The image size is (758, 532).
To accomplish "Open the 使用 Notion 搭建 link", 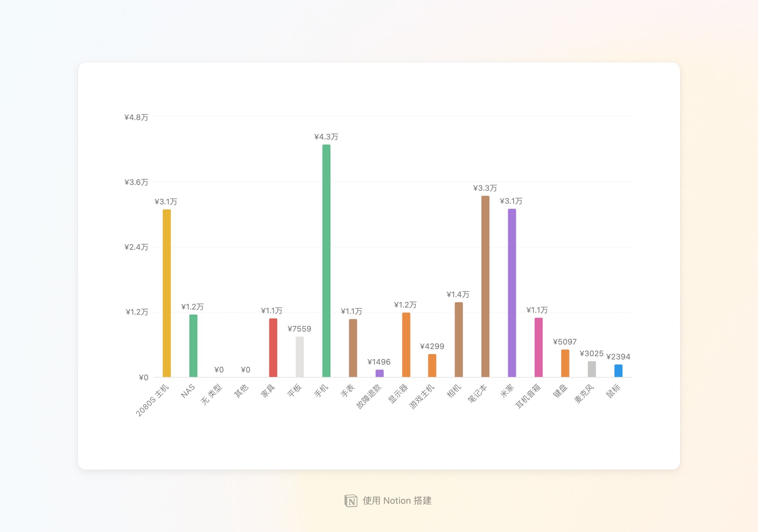I will click(x=397, y=501).
